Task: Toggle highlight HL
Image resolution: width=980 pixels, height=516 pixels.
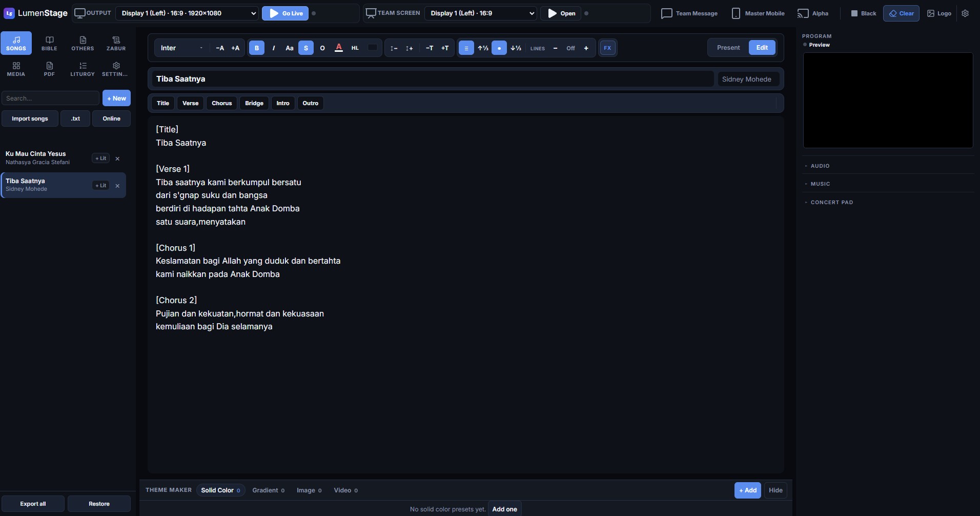Action: (x=355, y=48)
